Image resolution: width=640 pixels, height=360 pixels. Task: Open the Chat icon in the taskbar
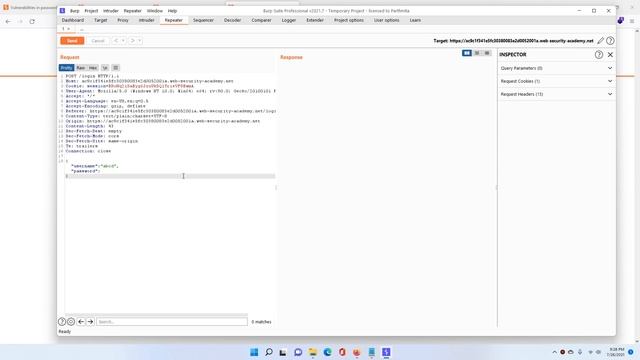pos(298,352)
